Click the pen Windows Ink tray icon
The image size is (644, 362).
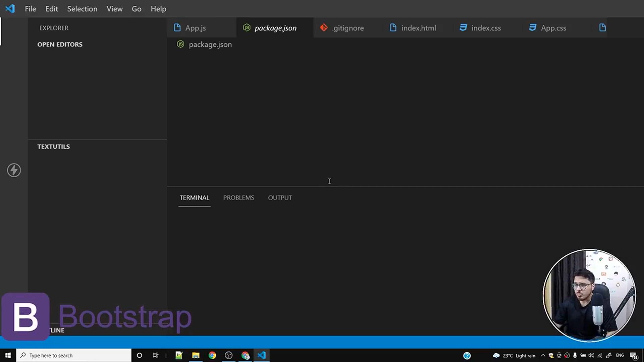(608, 356)
